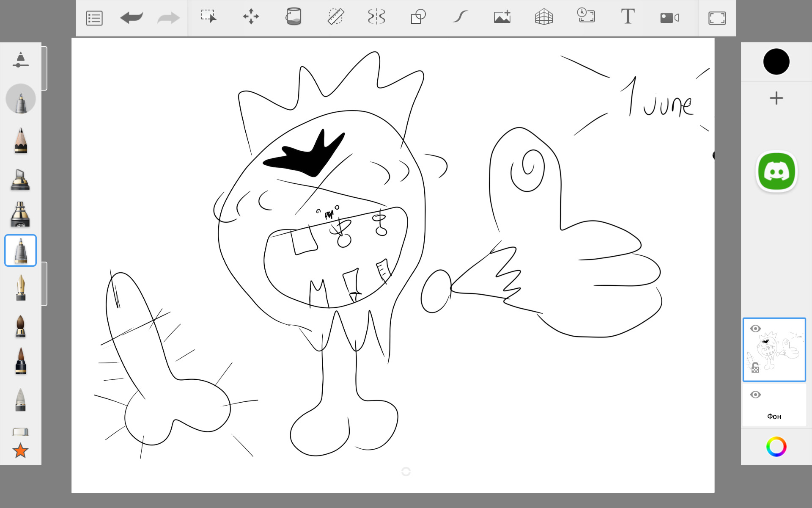Viewport: 812px width, 508px height.
Task: Open the black current color swatch
Action: (x=776, y=62)
